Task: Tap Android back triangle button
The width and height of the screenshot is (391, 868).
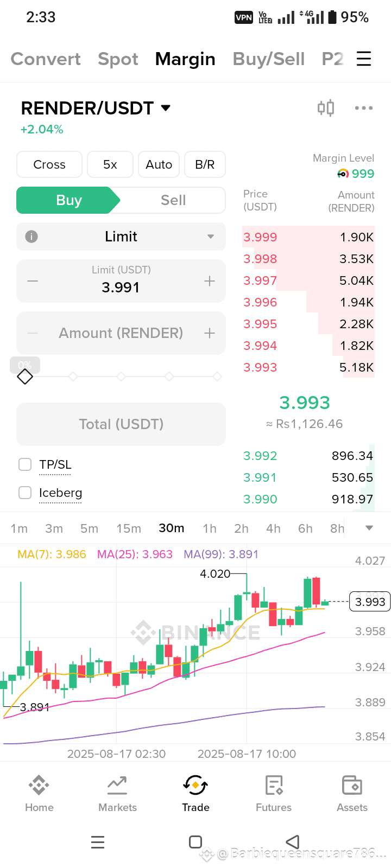Action: (x=293, y=842)
